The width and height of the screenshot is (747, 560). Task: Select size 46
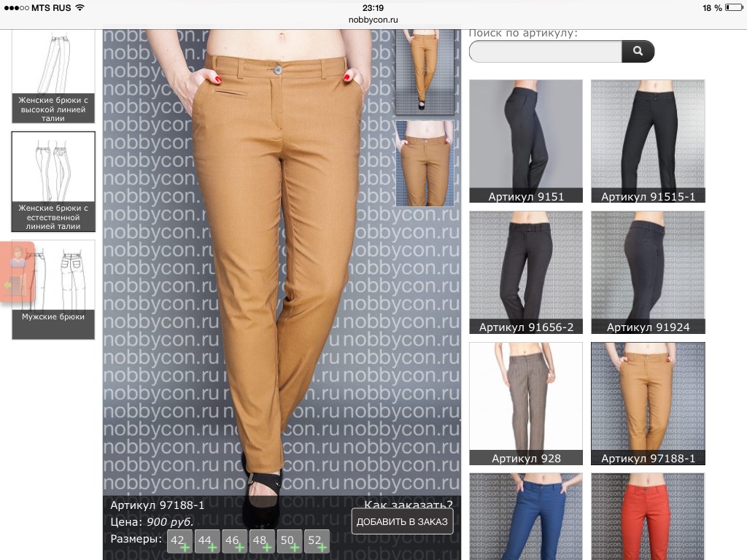[x=234, y=541]
